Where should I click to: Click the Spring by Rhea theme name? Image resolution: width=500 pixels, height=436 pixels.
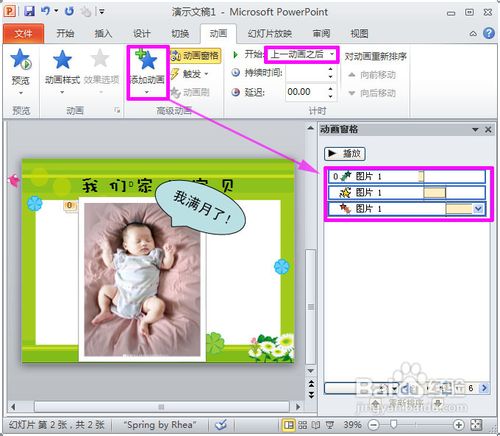pyautogui.click(x=159, y=425)
